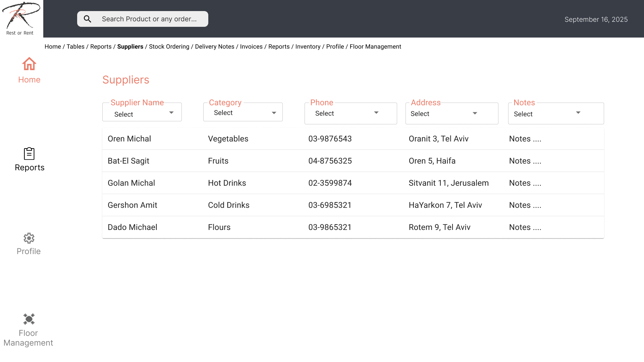This screenshot has width=644, height=362.
Task: Open Inventory from top navigation
Action: (308, 47)
